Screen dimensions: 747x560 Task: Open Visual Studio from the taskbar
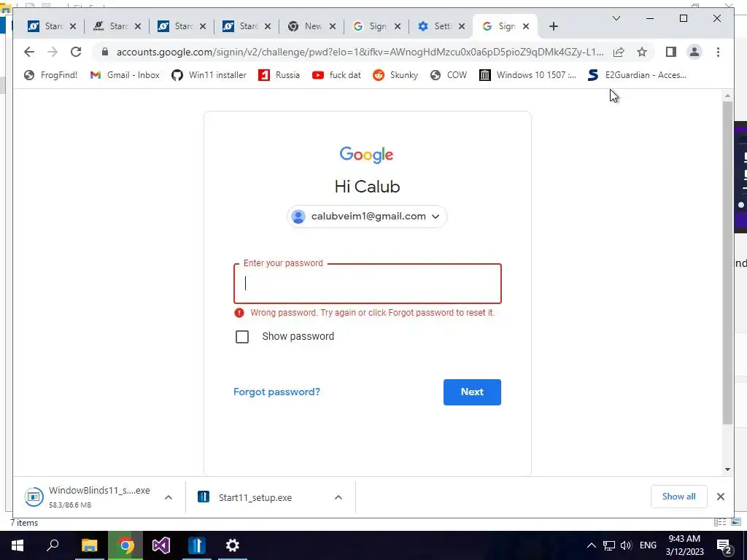[161, 545]
